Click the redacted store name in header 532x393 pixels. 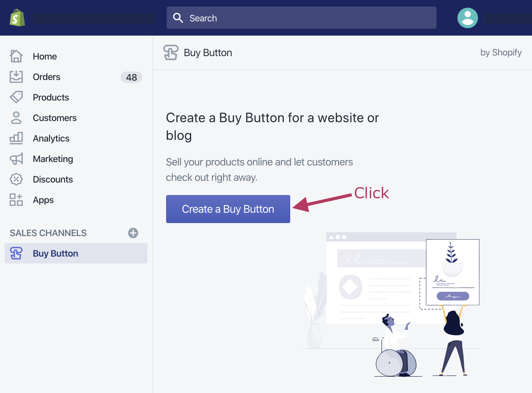coord(94,18)
